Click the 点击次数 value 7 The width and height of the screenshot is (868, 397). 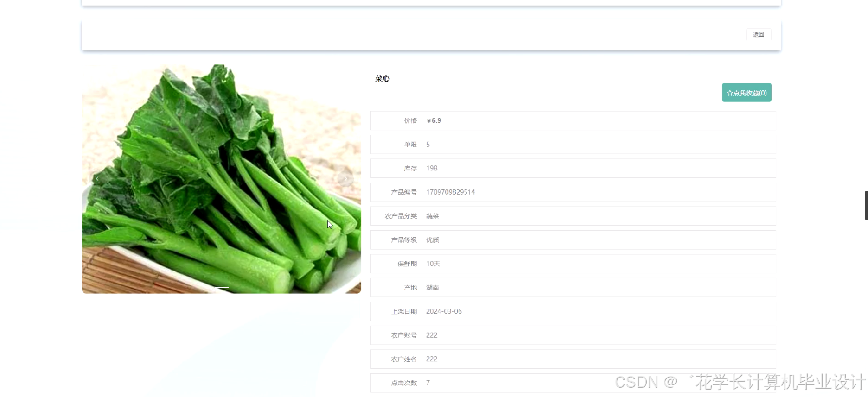click(x=428, y=383)
